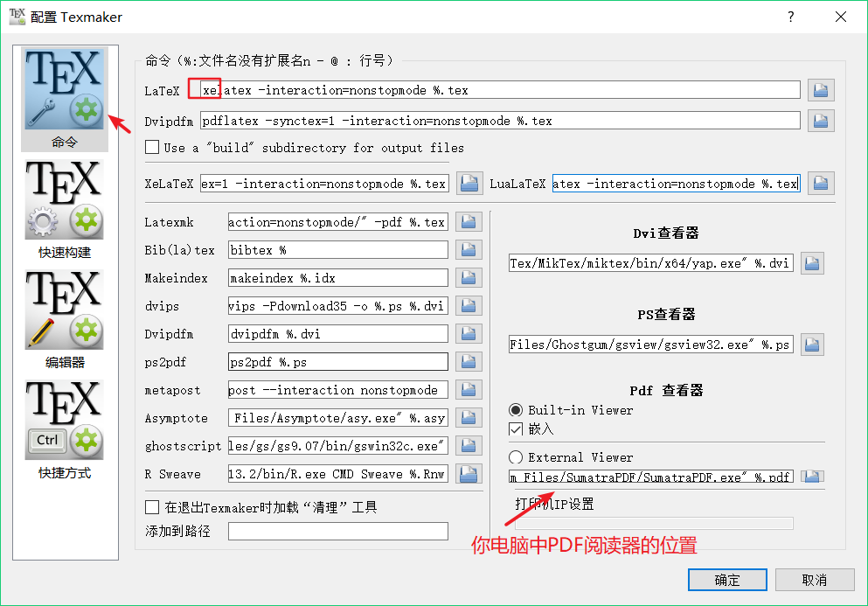Browse for the Dvi viewer program
The height and width of the screenshot is (606, 868).
812,264
